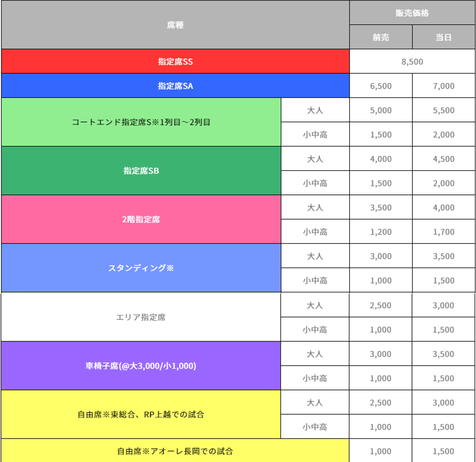
Task: Select the 当日 column header
Action: [444, 37]
